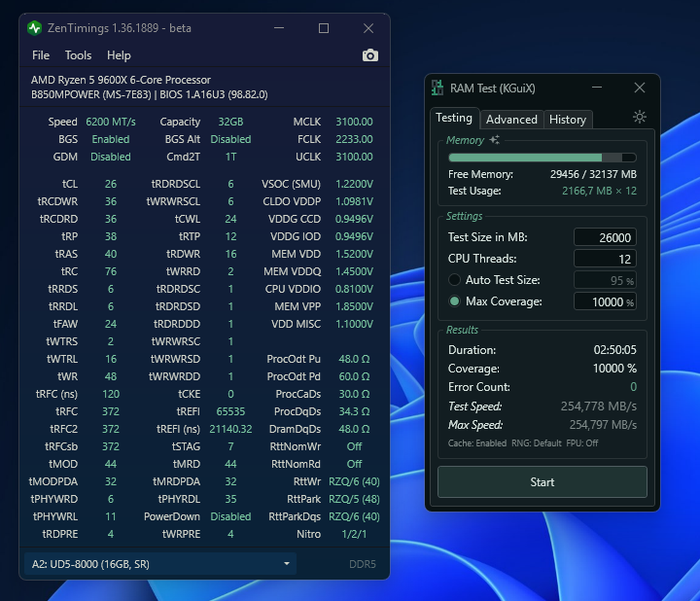The width and height of the screenshot is (700, 601).
Task: Open the Help menu in ZenTimings
Action: (x=119, y=55)
